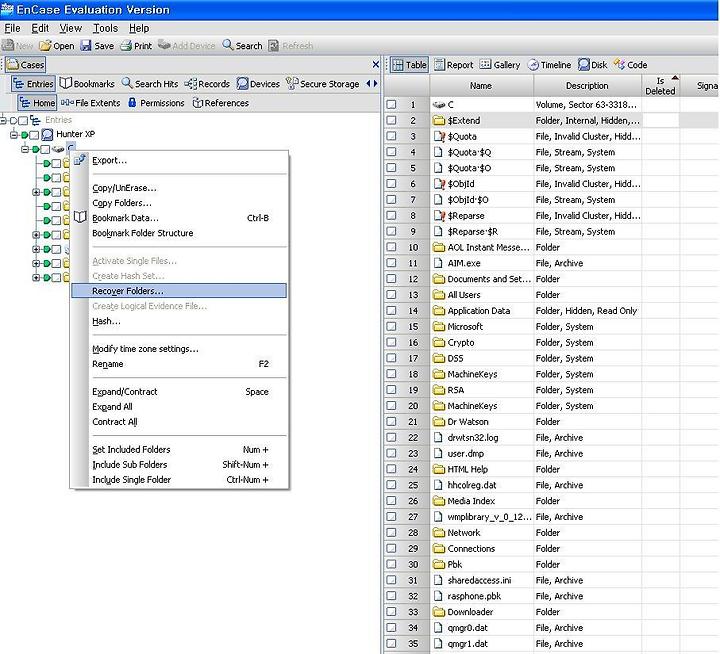Open the Secure Storage tab
The height and width of the screenshot is (654, 720).
point(322,84)
